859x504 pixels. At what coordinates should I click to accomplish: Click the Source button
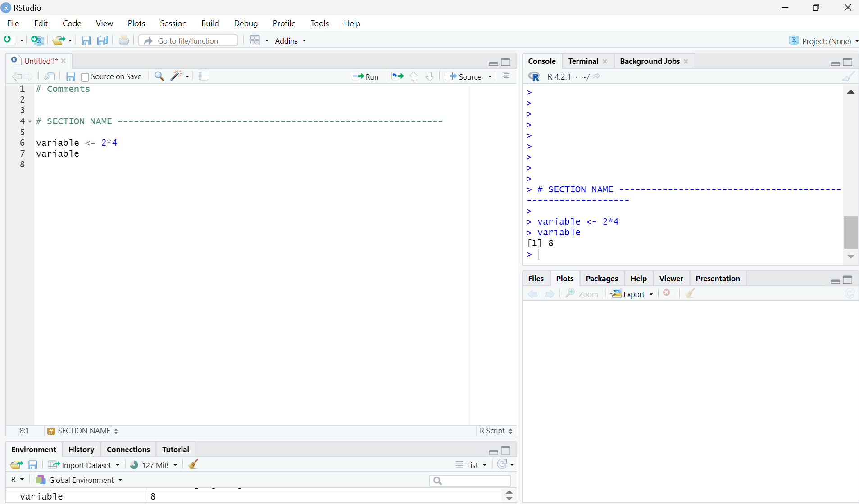tap(464, 76)
